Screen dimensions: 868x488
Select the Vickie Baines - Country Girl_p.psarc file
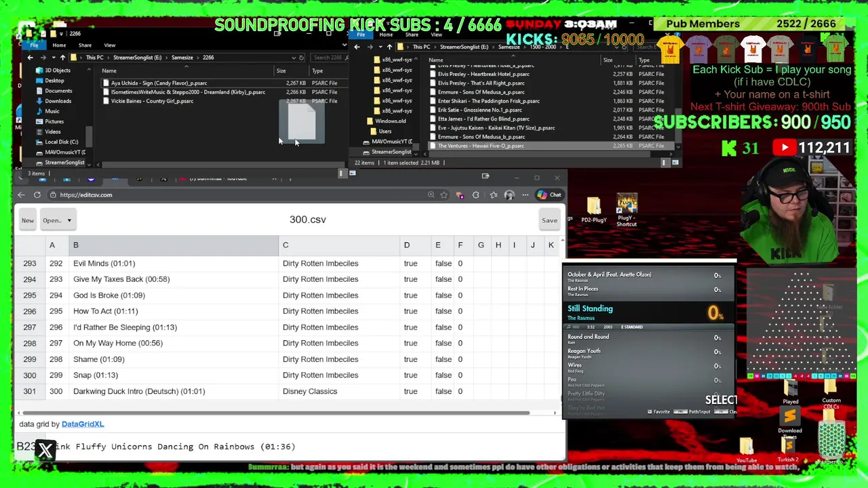coord(152,101)
